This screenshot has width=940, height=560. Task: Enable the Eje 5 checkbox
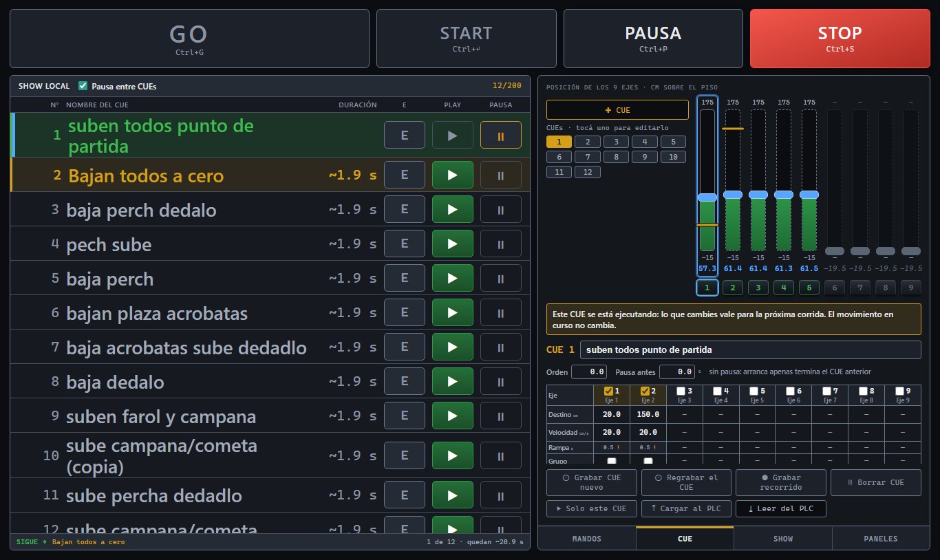[x=754, y=391]
